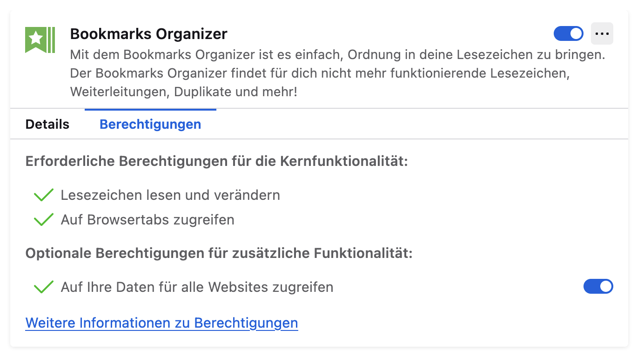Select the Berechtigungen tab
This screenshot has height=356, width=644.
(x=150, y=125)
